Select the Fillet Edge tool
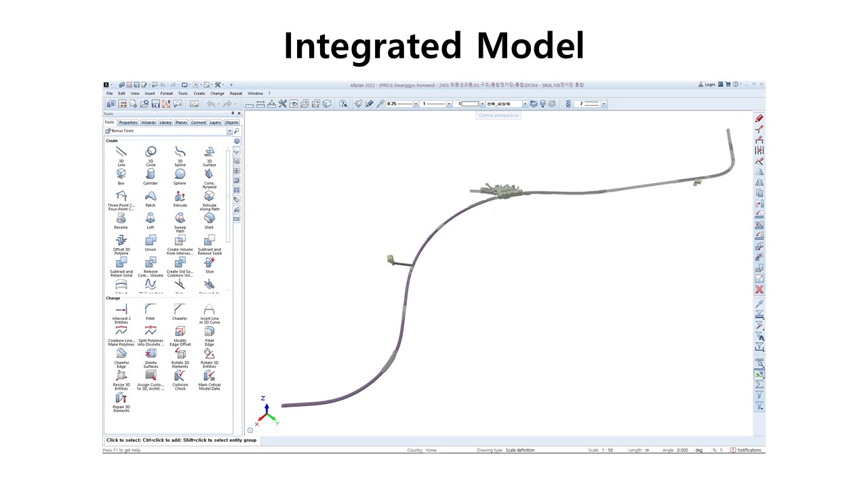The image size is (868, 488). point(210,331)
